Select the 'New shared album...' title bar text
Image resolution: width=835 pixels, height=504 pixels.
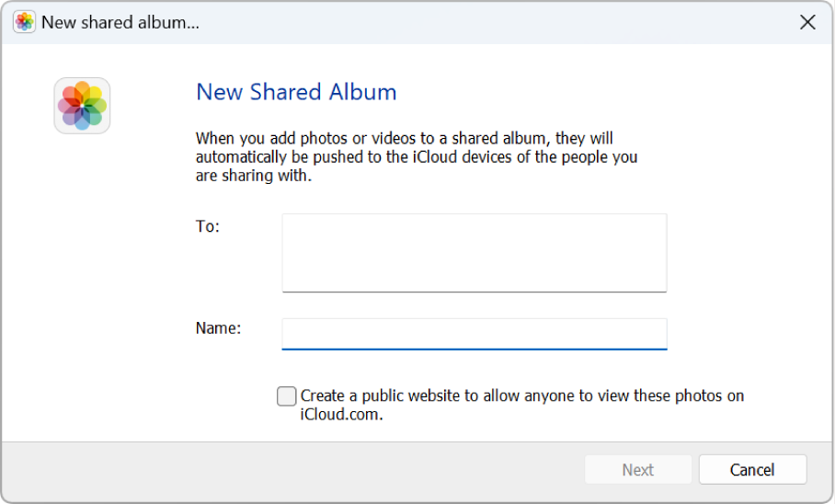120,23
